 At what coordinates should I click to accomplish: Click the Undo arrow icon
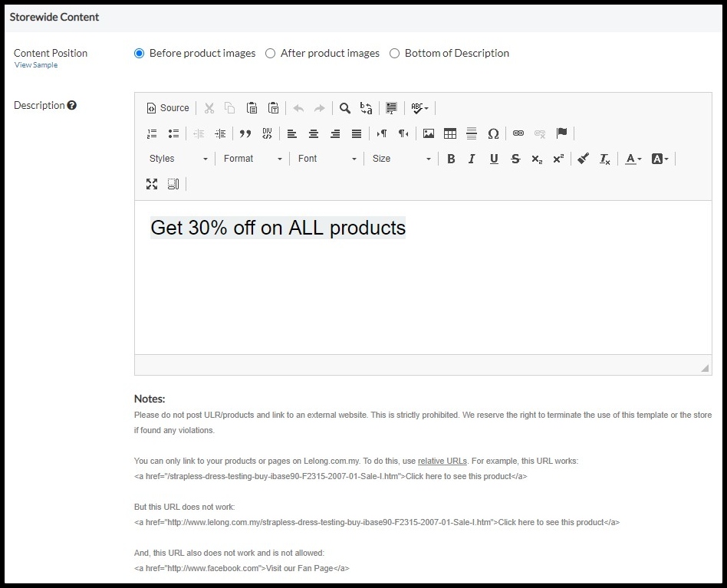pyautogui.click(x=298, y=108)
